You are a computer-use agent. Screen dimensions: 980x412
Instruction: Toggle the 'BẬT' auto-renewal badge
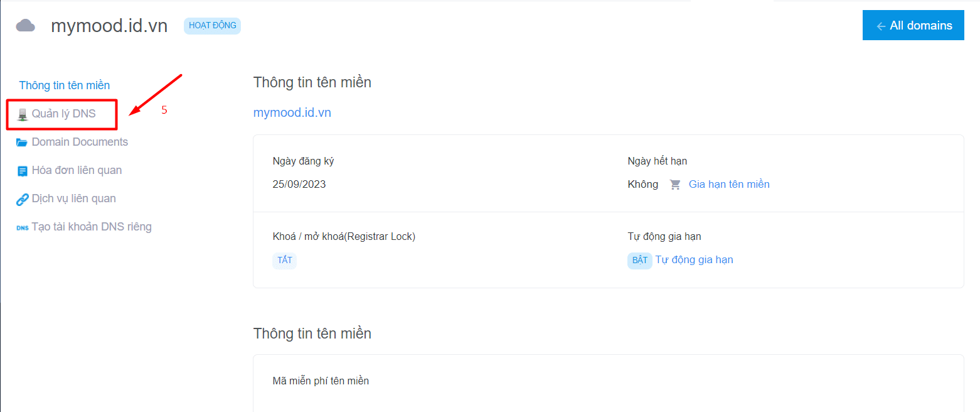point(639,259)
